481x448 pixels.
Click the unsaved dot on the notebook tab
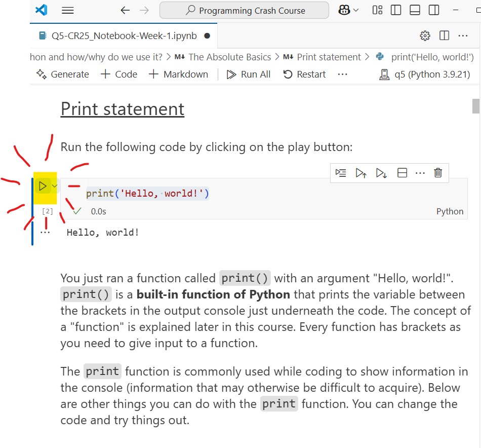207,36
